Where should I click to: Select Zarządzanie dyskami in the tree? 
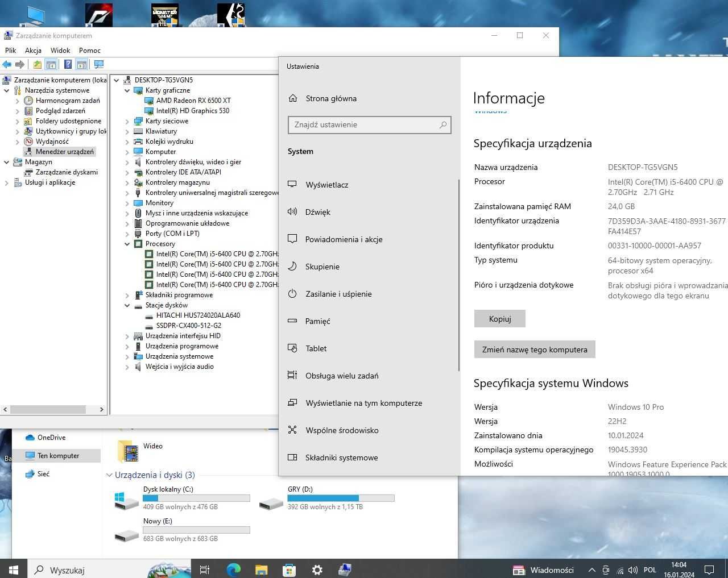click(61, 172)
